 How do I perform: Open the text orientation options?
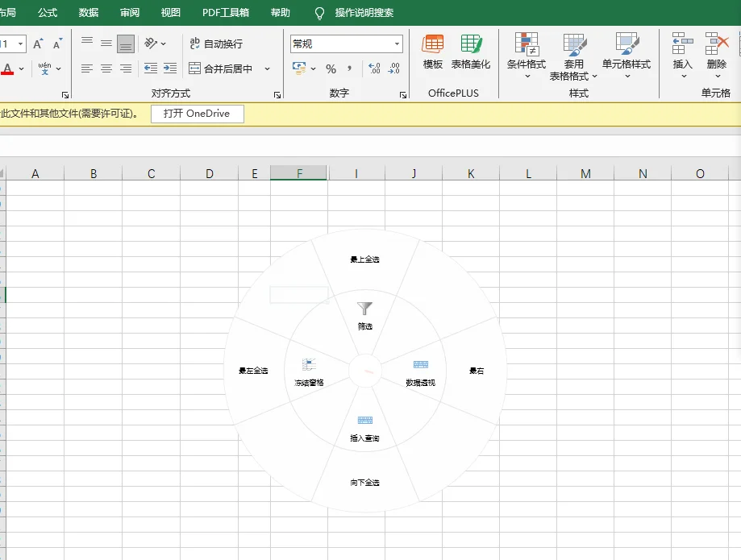coord(155,44)
